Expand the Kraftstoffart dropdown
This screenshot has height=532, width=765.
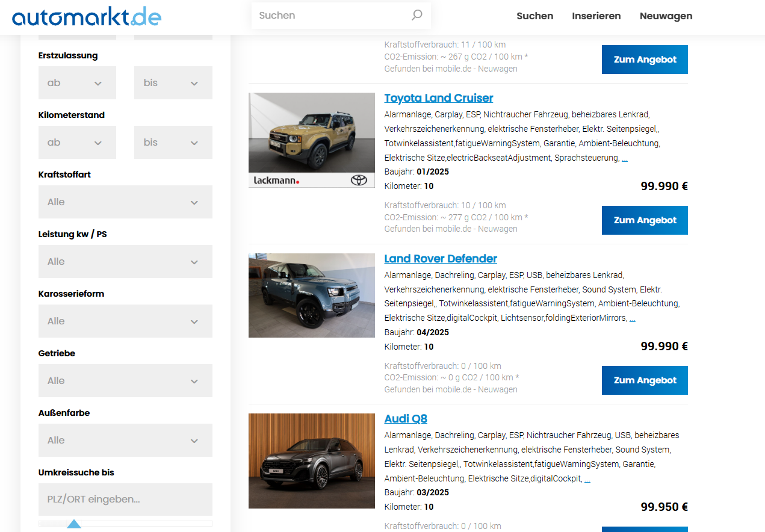point(125,202)
